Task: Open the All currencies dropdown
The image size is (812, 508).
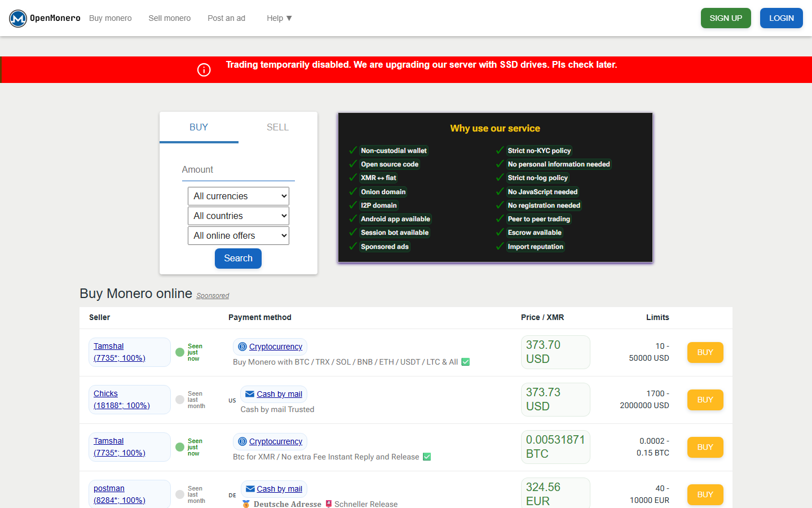Action: [239, 196]
